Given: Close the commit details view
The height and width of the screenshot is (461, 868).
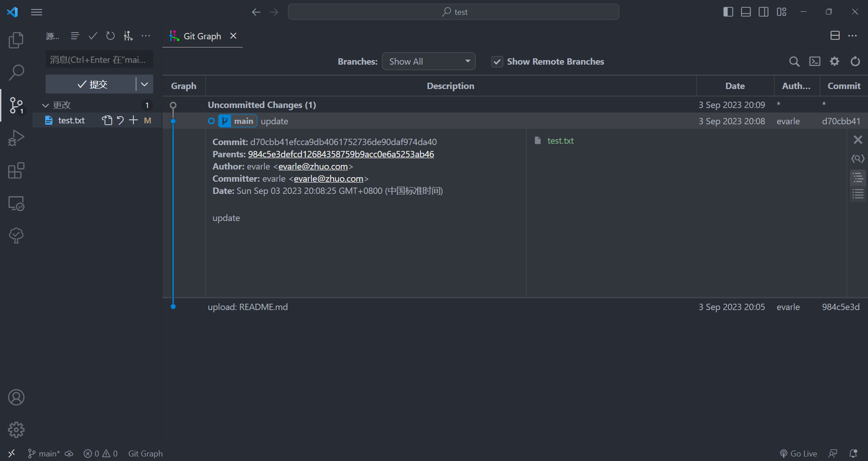Looking at the screenshot, I should pyautogui.click(x=858, y=140).
